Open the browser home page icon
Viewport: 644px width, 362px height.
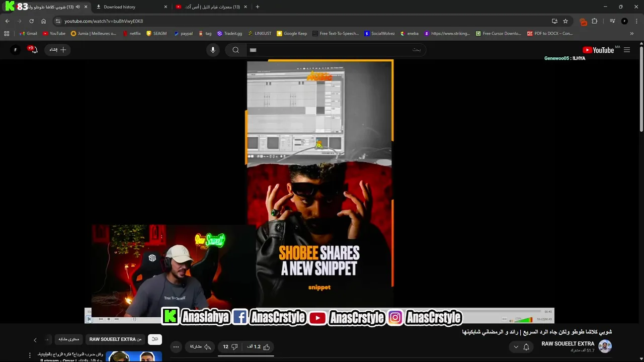pyautogui.click(x=43, y=21)
